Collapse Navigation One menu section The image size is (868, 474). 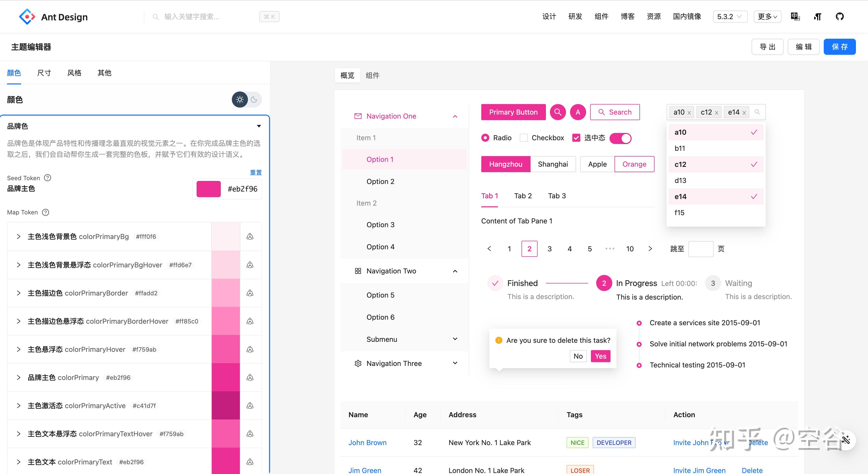click(x=455, y=116)
